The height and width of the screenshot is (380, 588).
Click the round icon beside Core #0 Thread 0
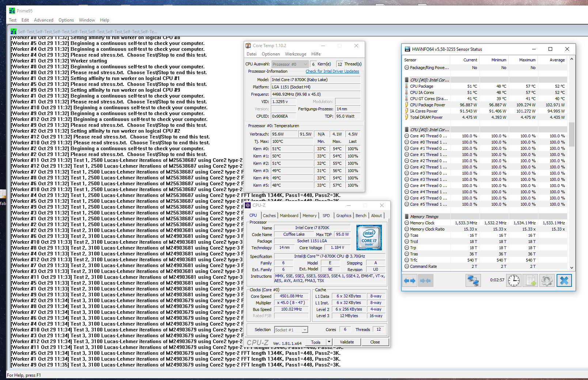click(407, 136)
